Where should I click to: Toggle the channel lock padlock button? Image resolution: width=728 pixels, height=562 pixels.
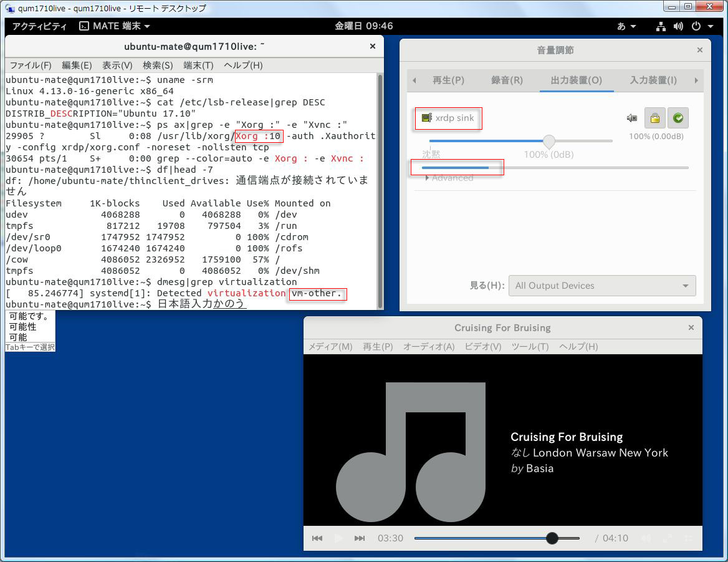654,118
